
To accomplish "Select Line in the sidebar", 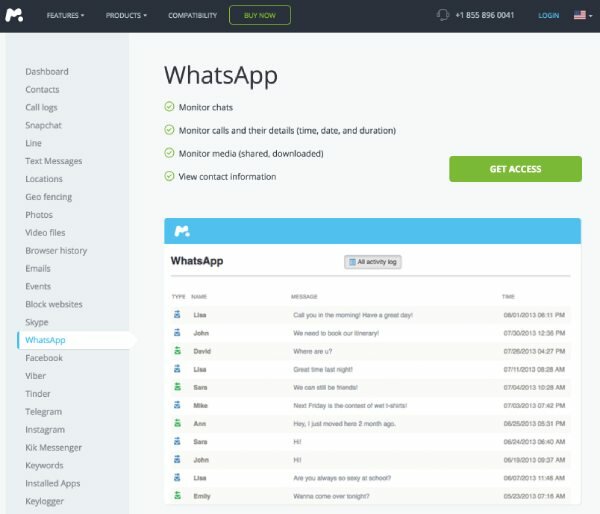I will click(33, 143).
